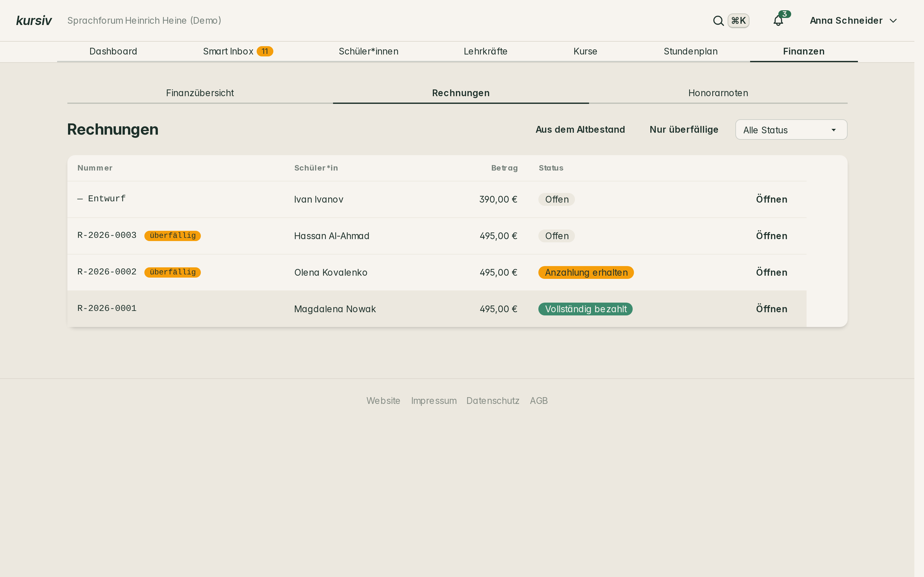Open the Datenschutz footer link
Image resolution: width=924 pixels, height=577 pixels.
pos(492,401)
